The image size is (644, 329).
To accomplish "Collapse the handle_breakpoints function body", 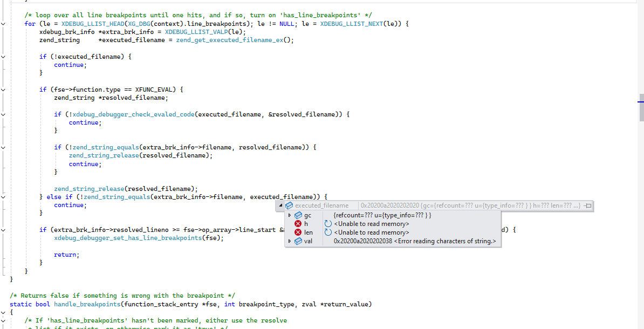I will (x=3, y=312).
